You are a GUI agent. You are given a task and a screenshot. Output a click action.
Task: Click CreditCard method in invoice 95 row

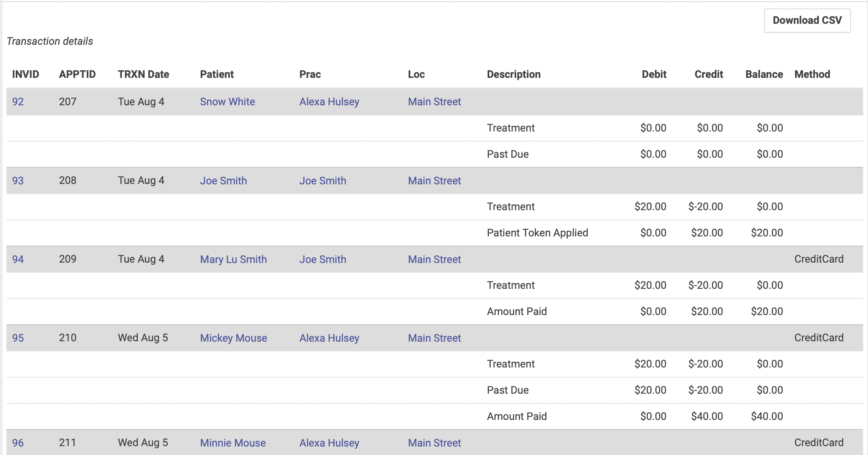(x=819, y=338)
